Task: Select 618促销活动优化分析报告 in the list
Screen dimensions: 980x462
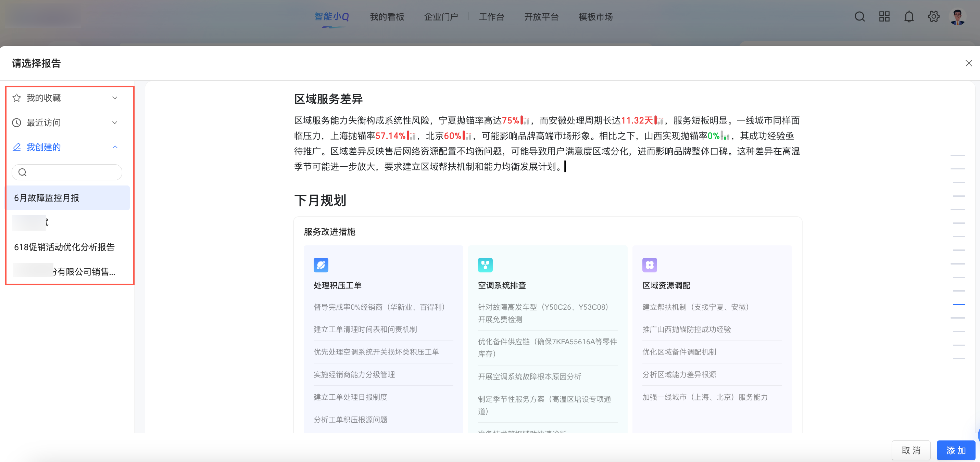Action: [64, 247]
